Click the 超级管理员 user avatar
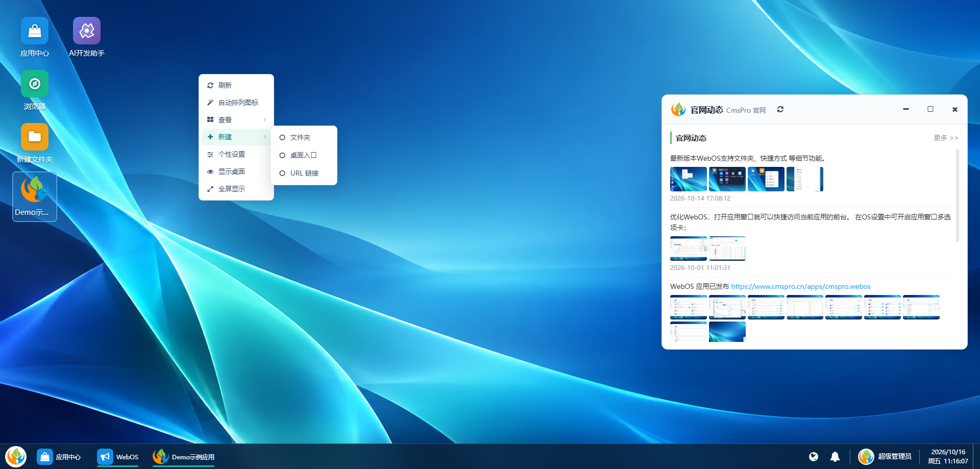This screenshot has height=469, width=980. point(866,457)
